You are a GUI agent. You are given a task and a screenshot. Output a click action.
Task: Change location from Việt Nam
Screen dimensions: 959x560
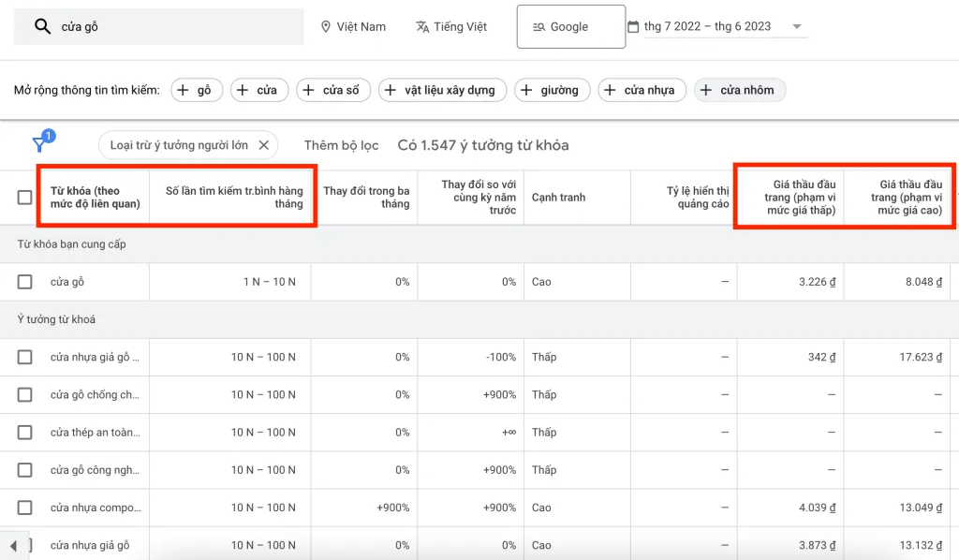pos(353,27)
